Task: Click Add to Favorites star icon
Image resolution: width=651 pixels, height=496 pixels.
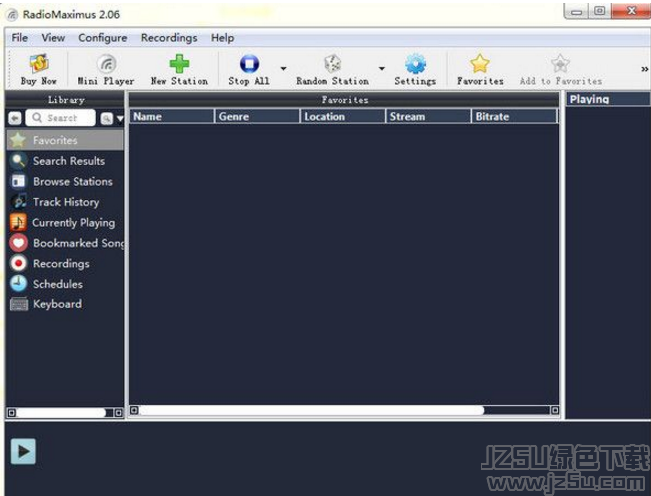Action: (x=560, y=64)
